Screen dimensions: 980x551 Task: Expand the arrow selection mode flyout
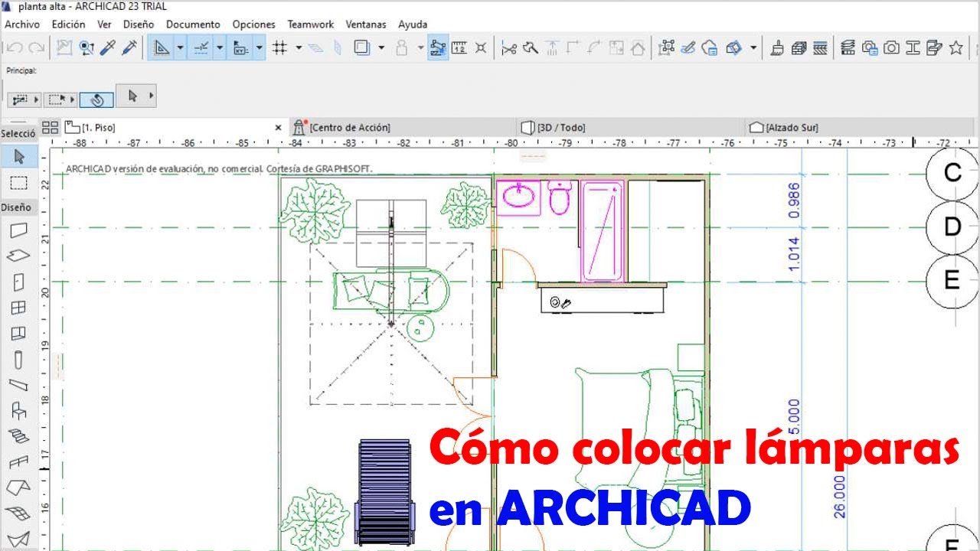pyautogui.click(x=151, y=96)
